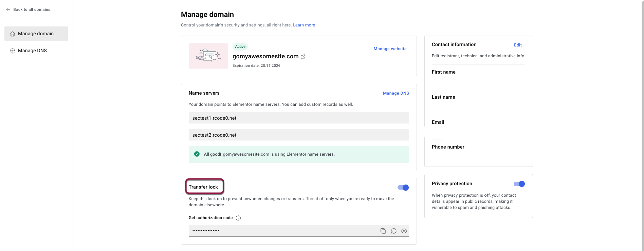Click the domain illustration thumbnail
This screenshot has width=644, height=251.
coord(208,56)
